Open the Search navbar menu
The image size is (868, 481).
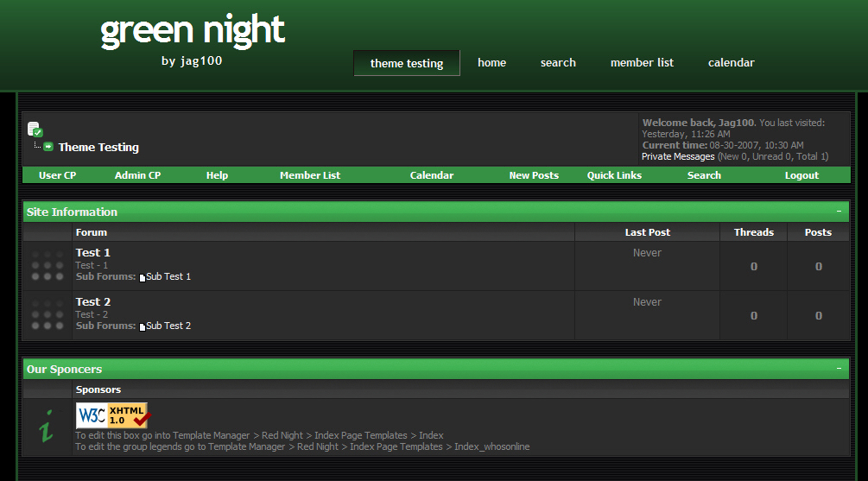(x=704, y=175)
